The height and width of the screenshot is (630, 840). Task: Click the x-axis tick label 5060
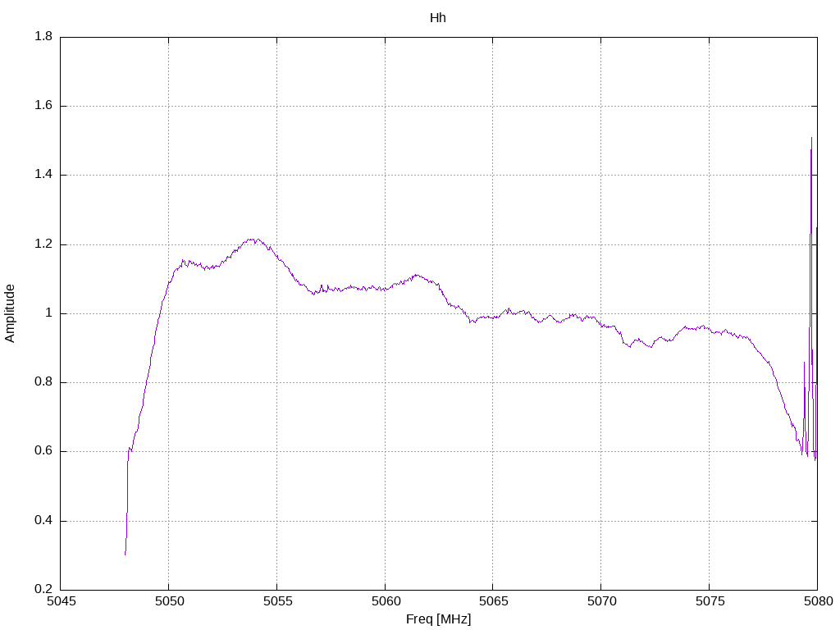click(386, 601)
